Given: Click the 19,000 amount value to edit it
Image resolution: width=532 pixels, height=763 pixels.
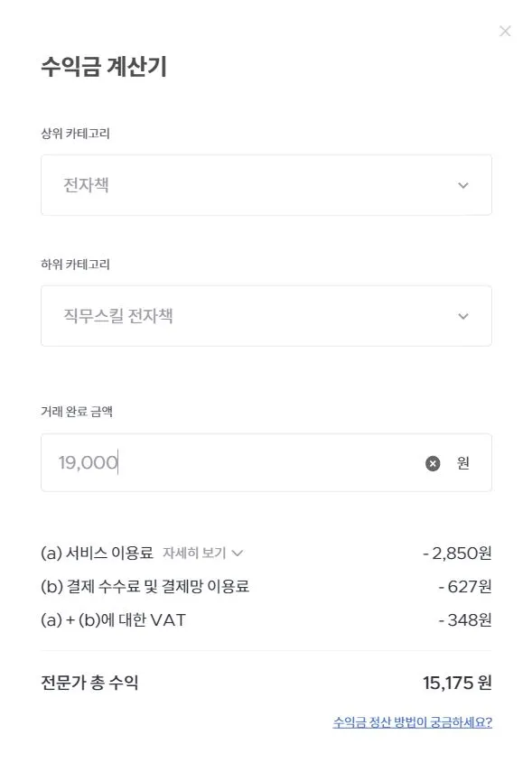Looking at the screenshot, I should point(89,461).
